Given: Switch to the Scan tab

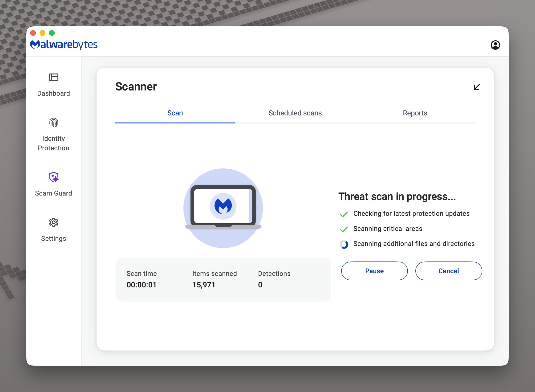Looking at the screenshot, I should 175,113.
